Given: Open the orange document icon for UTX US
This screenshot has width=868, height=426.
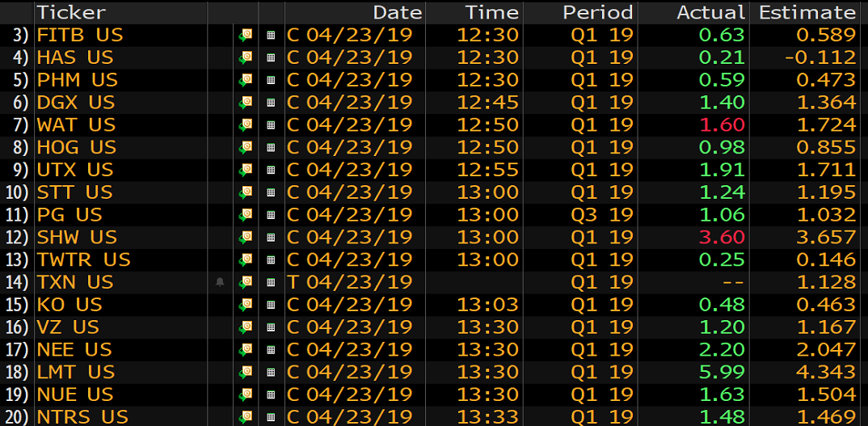Looking at the screenshot, I should pos(245,170).
